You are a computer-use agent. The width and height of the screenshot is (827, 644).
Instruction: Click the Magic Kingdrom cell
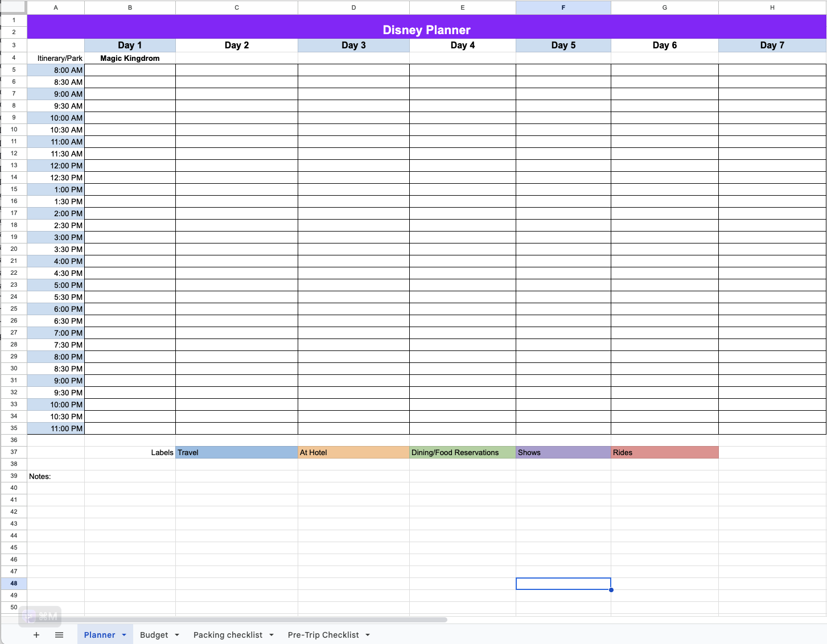(130, 58)
